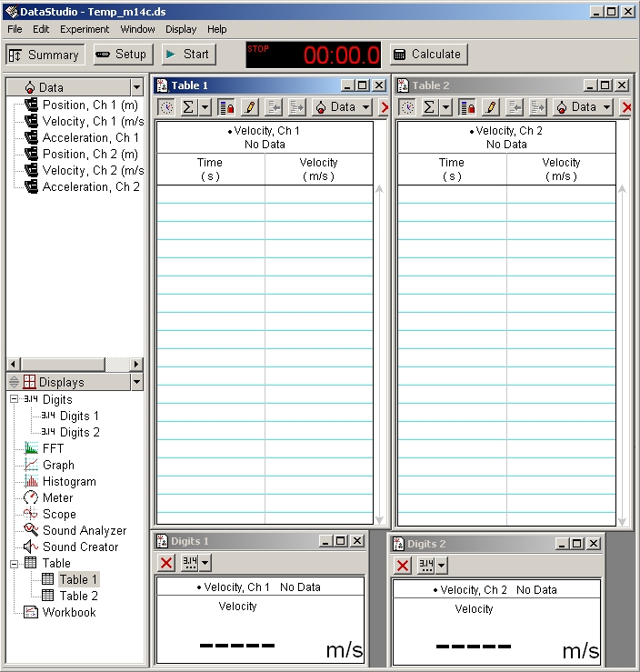This screenshot has width=640, height=672.
Task: Select the Sound Analyzer display icon
Action: click(x=31, y=530)
